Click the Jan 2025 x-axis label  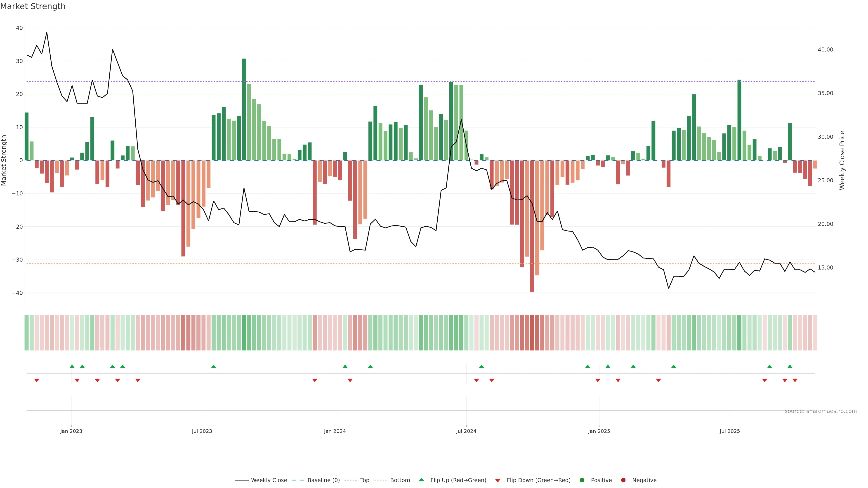coord(599,431)
